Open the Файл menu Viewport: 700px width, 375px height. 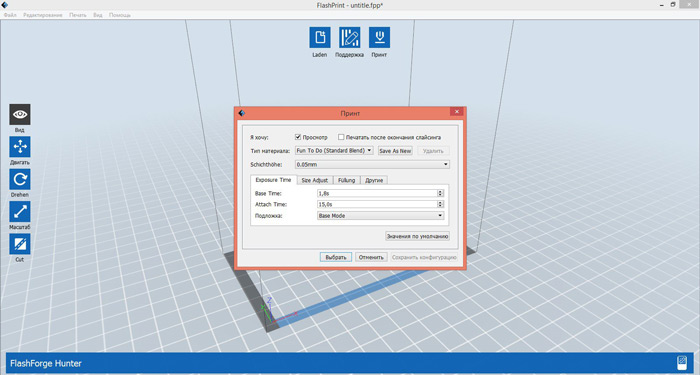coord(10,15)
